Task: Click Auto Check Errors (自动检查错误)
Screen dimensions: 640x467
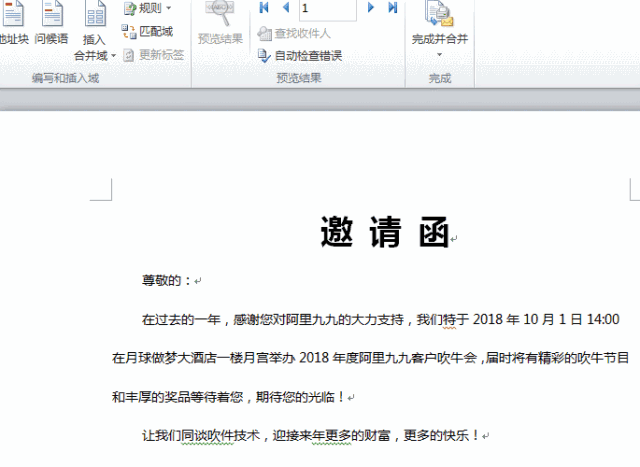Action: pyautogui.click(x=300, y=56)
